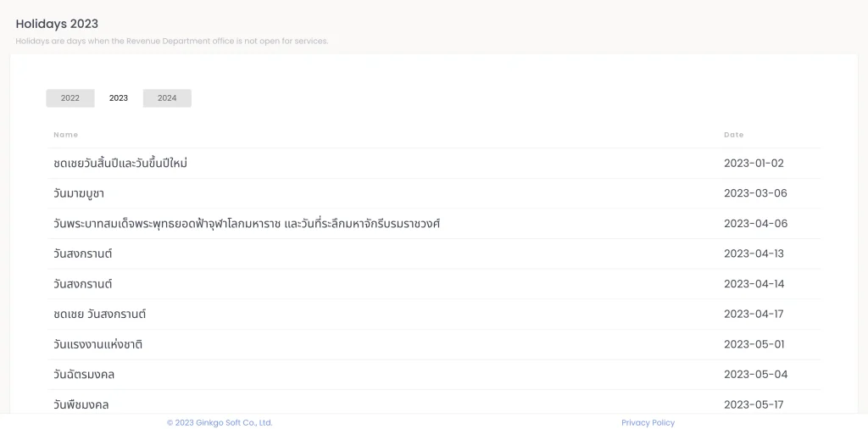Click the Name column header

tap(65, 135)
